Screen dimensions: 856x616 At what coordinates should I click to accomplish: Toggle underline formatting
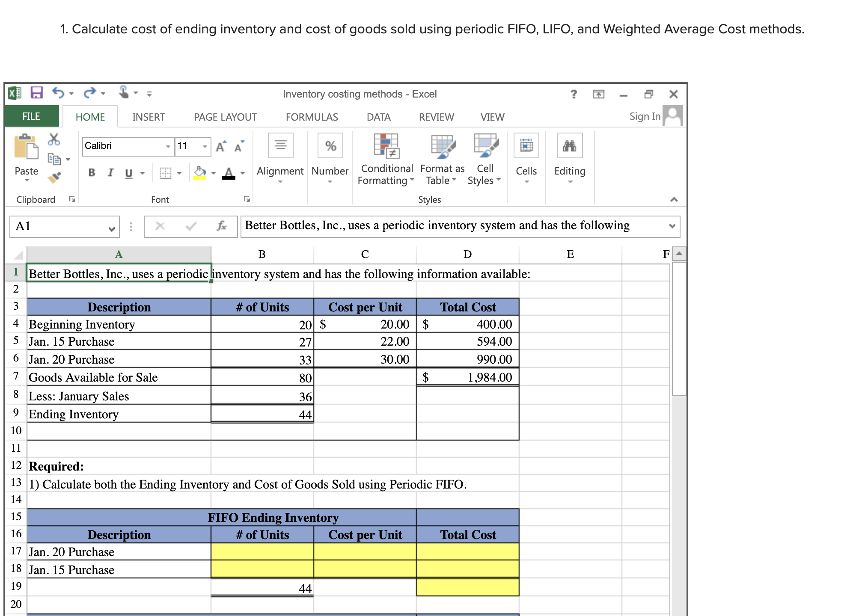pyautogui.click(x=128, y=172)
